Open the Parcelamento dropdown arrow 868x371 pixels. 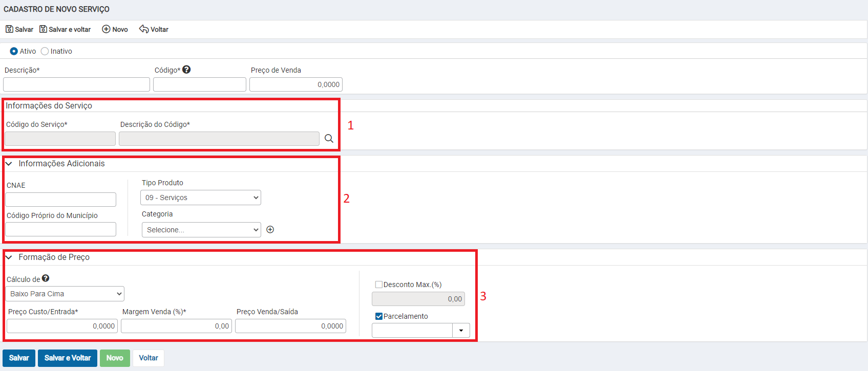click(x=461, y=331)
